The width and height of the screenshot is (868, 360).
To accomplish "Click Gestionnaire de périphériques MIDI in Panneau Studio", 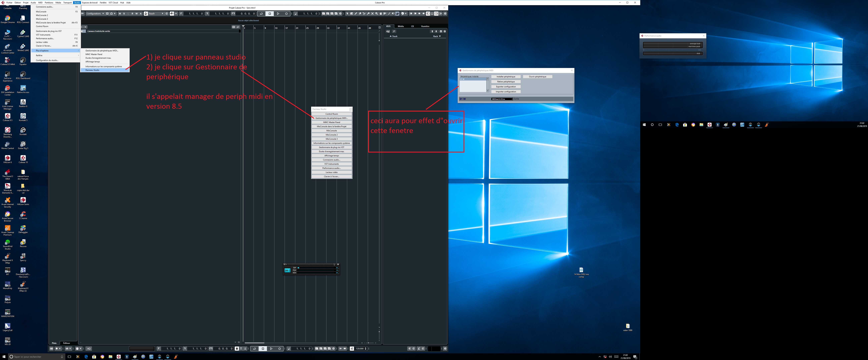I will pos(331,118).
